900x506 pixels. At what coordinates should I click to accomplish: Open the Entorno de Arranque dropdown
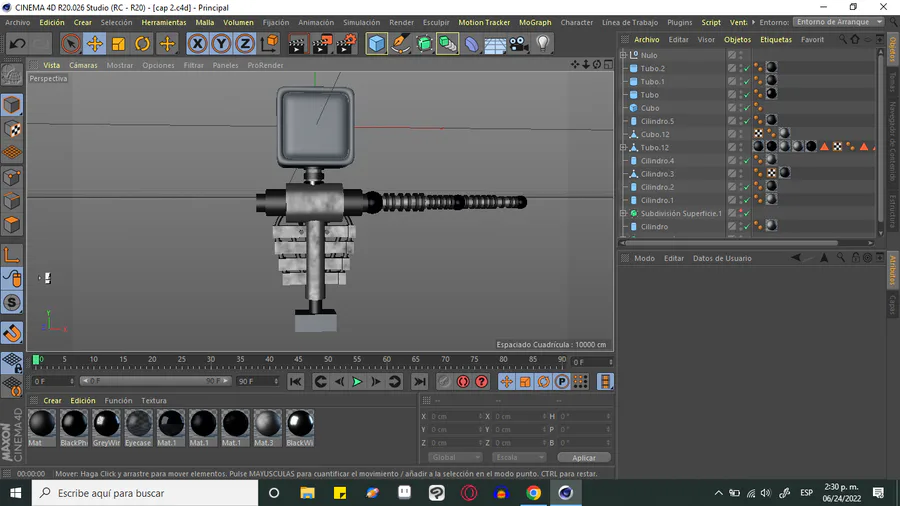(x=838, y=22)
